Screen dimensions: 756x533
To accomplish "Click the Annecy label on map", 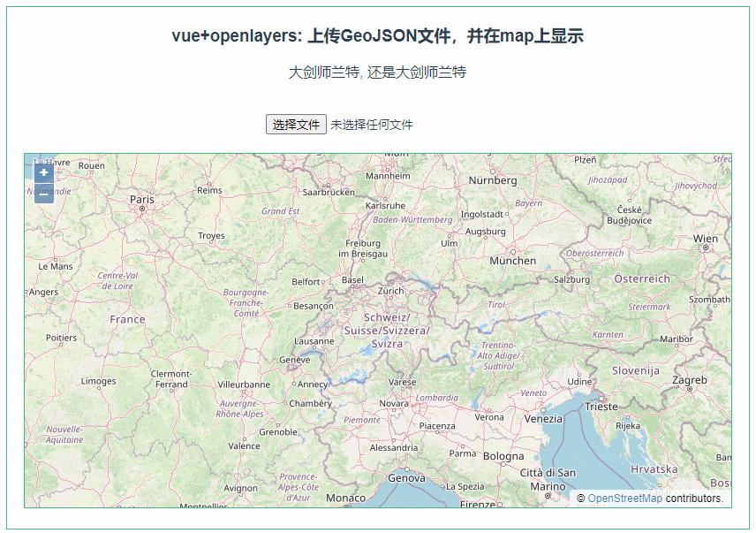I will [313, 385].
